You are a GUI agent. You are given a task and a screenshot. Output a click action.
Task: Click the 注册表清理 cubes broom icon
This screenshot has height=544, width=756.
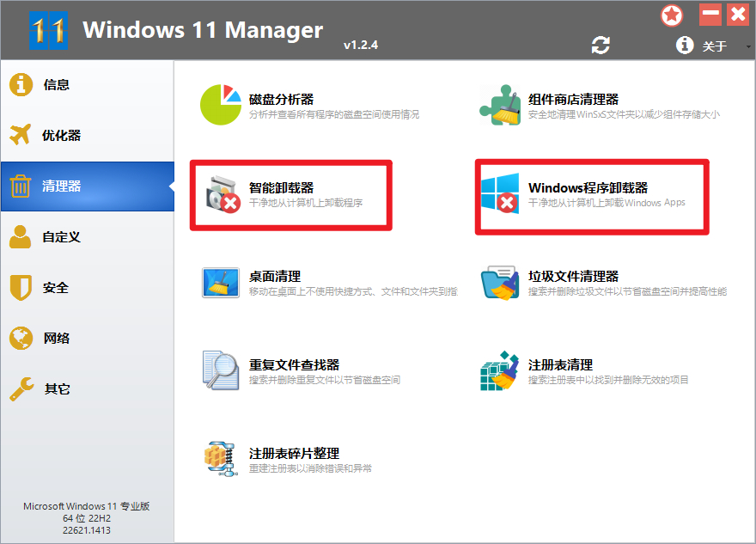click(x=499, y=370)
